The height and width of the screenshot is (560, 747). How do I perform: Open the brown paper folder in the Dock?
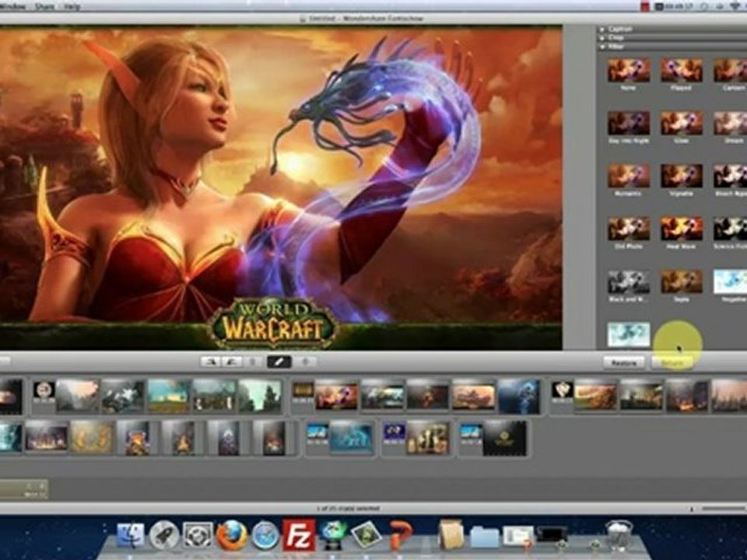pyautogui.click(x=451, y=535)
